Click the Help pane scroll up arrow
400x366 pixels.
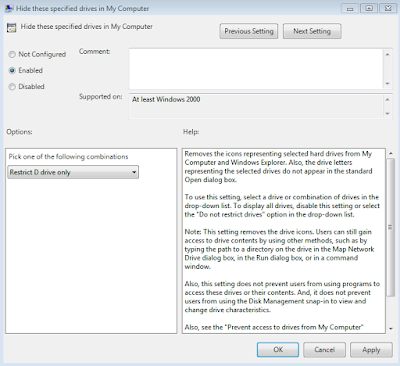[391, 154]
